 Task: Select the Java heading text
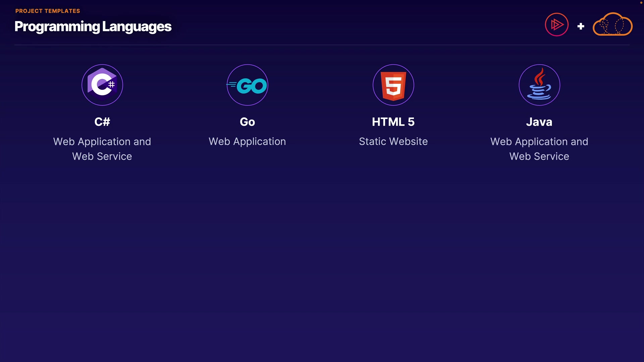pyautogui.click(x=539, y=122)
